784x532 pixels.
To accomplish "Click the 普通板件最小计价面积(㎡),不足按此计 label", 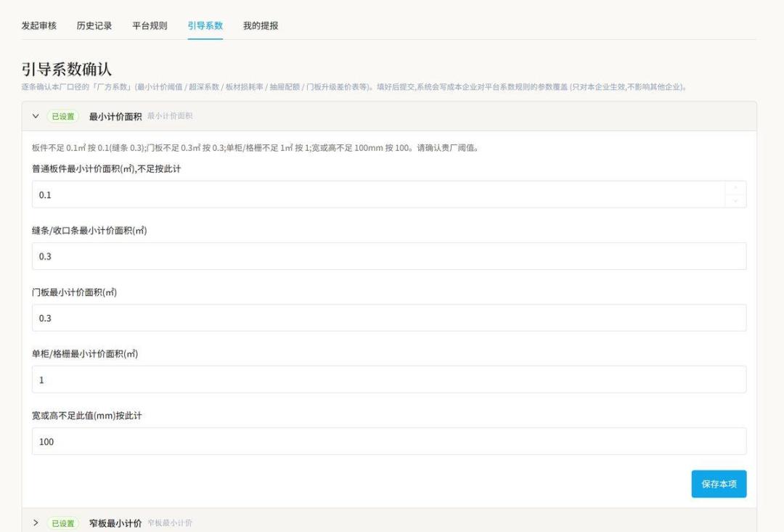I will coord(107,169).
